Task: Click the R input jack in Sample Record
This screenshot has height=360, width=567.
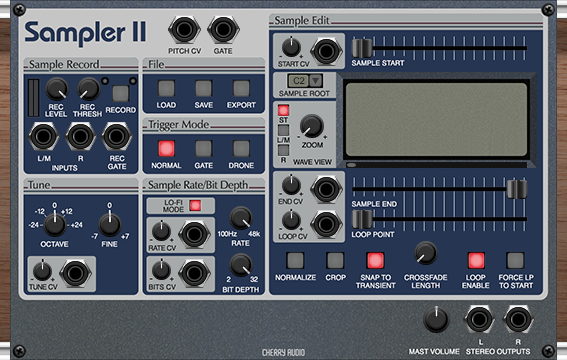Action: [80, 137]
